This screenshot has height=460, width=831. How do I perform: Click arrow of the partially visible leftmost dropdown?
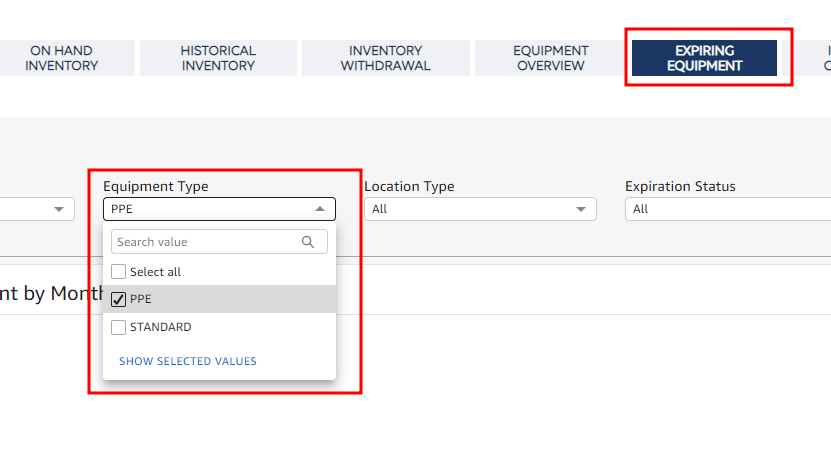[x=59, y=209]
